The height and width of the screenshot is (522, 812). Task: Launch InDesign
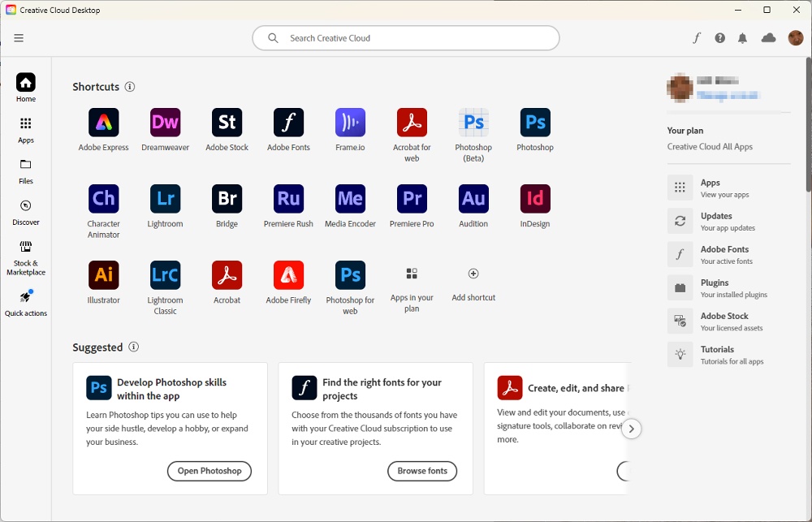[x=535, y=199]
